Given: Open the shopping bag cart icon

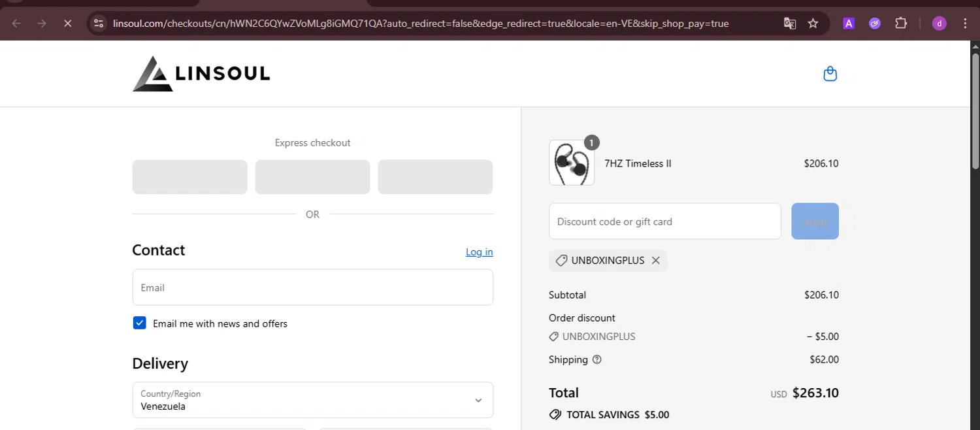Looking at the screenshot, I should pos(830,73).
